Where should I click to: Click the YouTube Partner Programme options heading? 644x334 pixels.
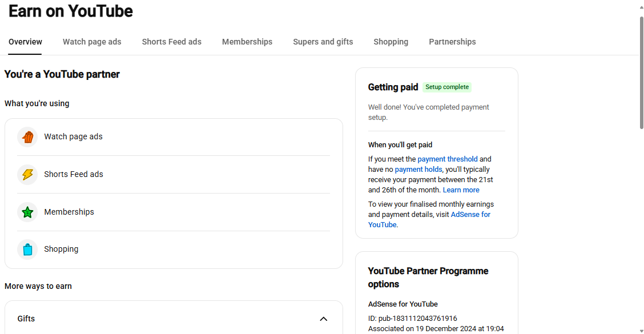click(x=428, y=277)
